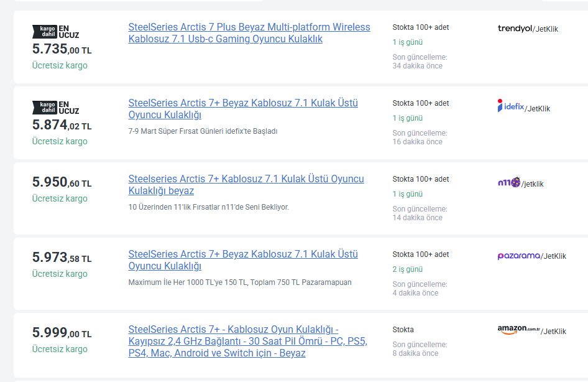The image size is (588, 382).
Task: Open the n11 store logo
Action: pyautogui.click(x=508, y=183)
